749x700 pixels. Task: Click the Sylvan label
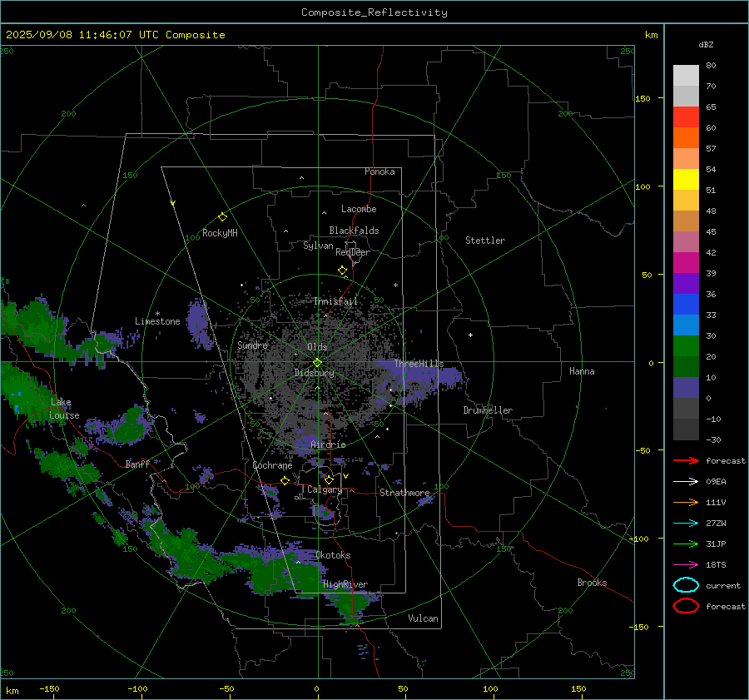point(318,246)
